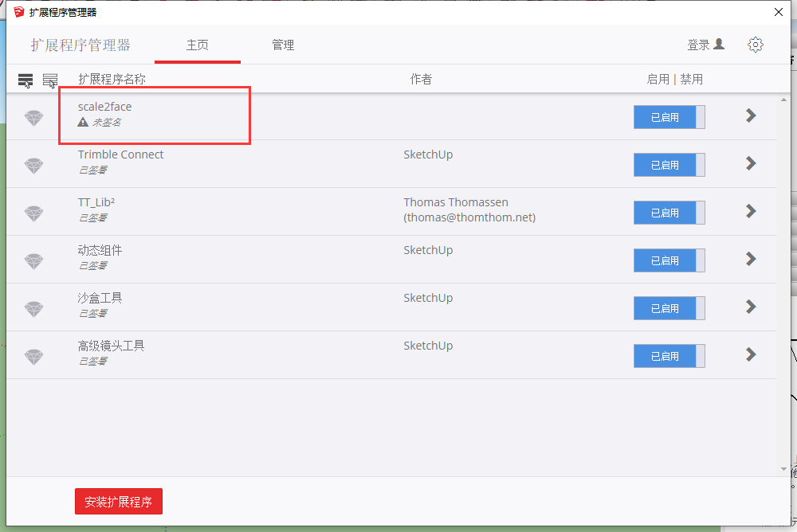Viewport: 797px width, 532px height.
Task: Disable the 沙盒工具 extension switch
Action: coord(669,308)
